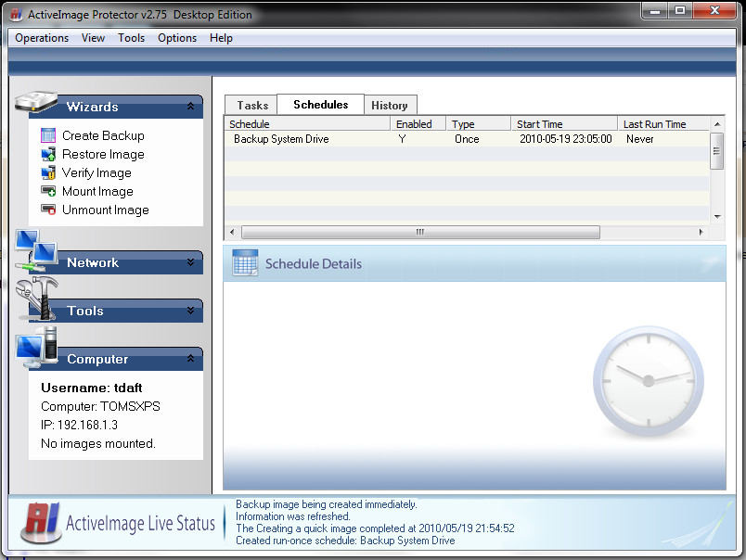Click the ActiveImage Live Status logo
This screenshot has height=560, width=746.
click(x=41, y=524)
